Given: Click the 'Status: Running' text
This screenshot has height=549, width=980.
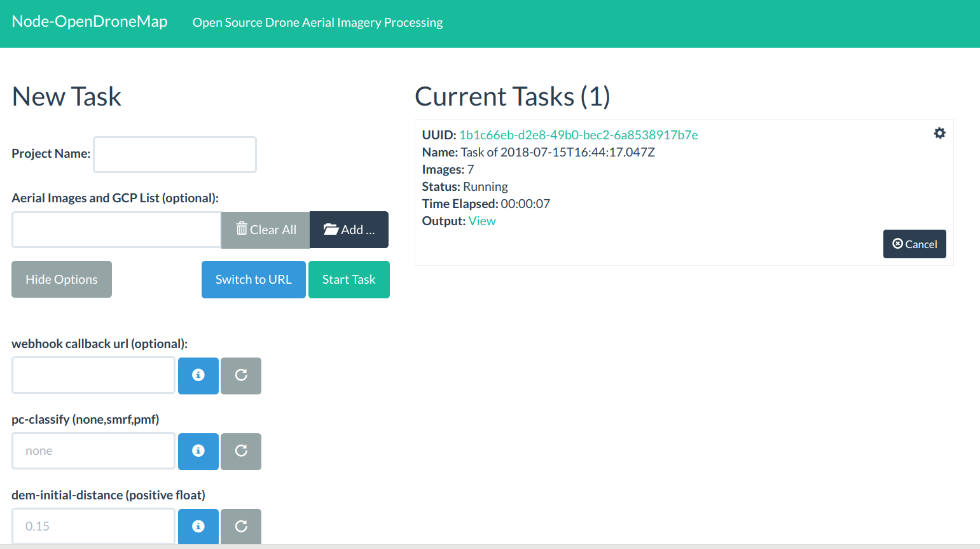Looking at the screenshot, I should [465, 186].
